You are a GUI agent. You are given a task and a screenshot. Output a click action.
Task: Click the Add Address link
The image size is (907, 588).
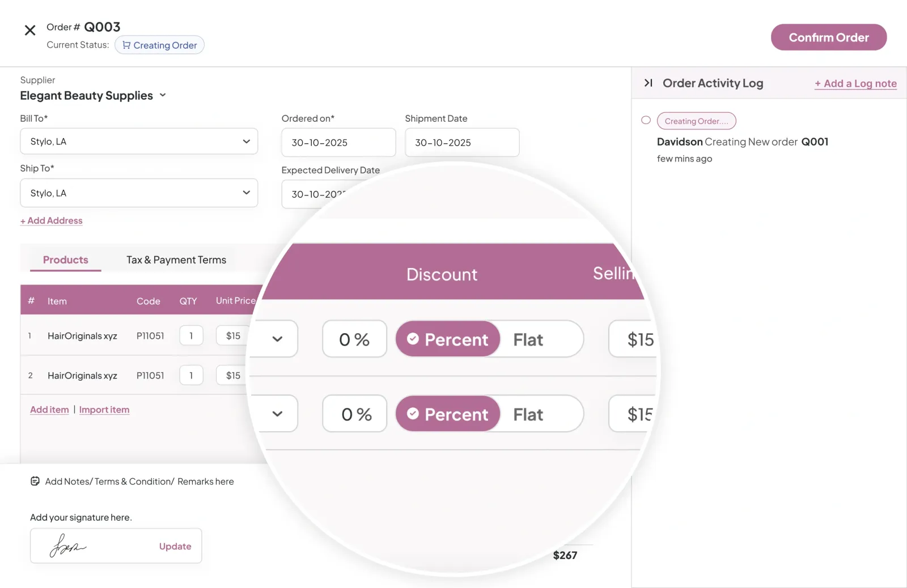[52, 221]
